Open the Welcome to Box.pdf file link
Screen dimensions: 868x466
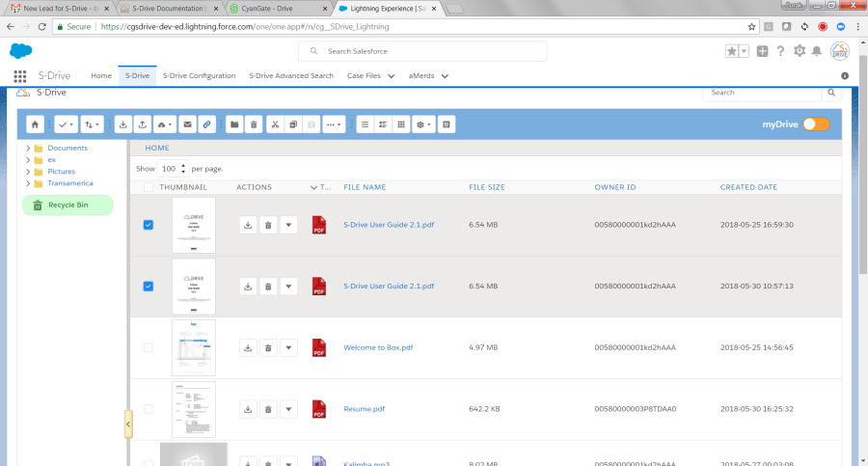point(378,347)
